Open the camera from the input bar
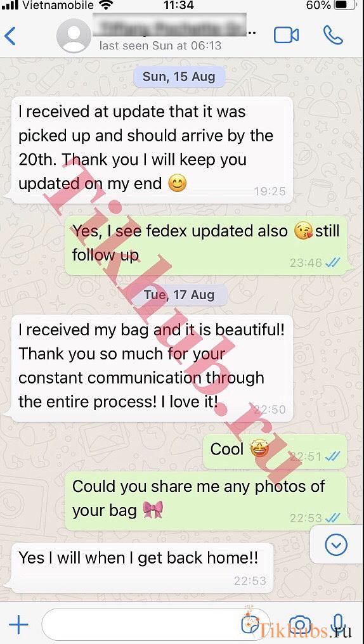The height and width of the screenshot is (644, 364). tap(299, 626)
